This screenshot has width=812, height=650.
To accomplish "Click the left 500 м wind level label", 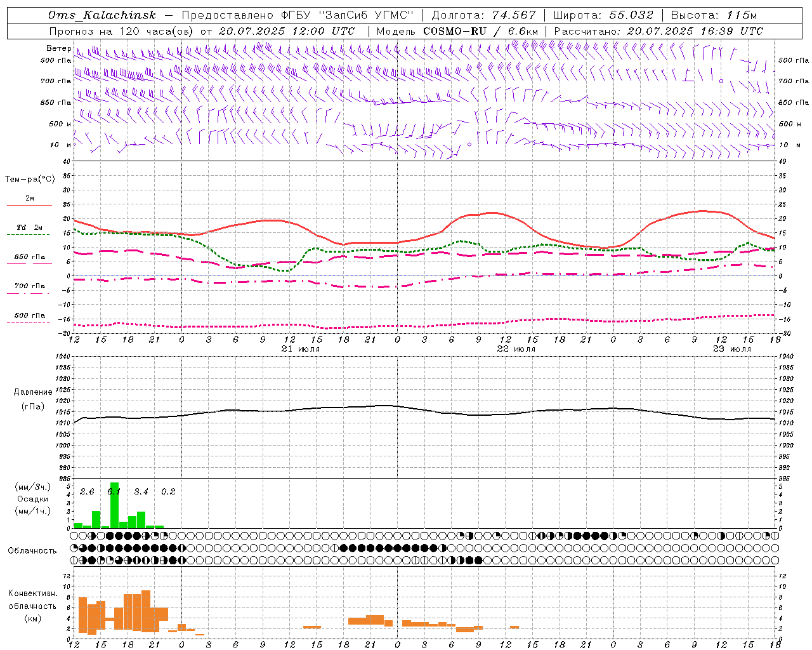I will [60, 124].
